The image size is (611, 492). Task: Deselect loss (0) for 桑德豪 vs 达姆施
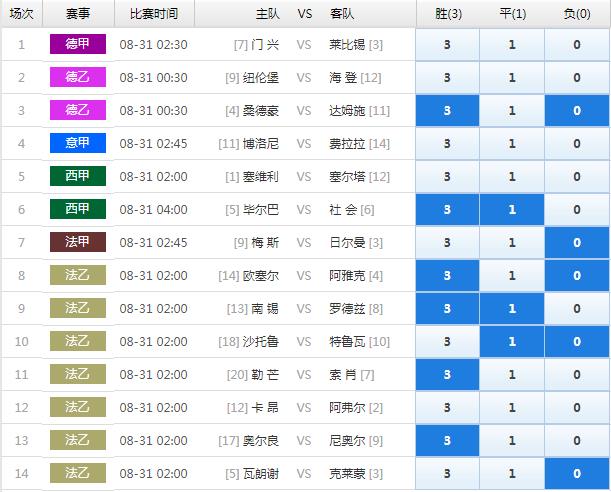577,111
